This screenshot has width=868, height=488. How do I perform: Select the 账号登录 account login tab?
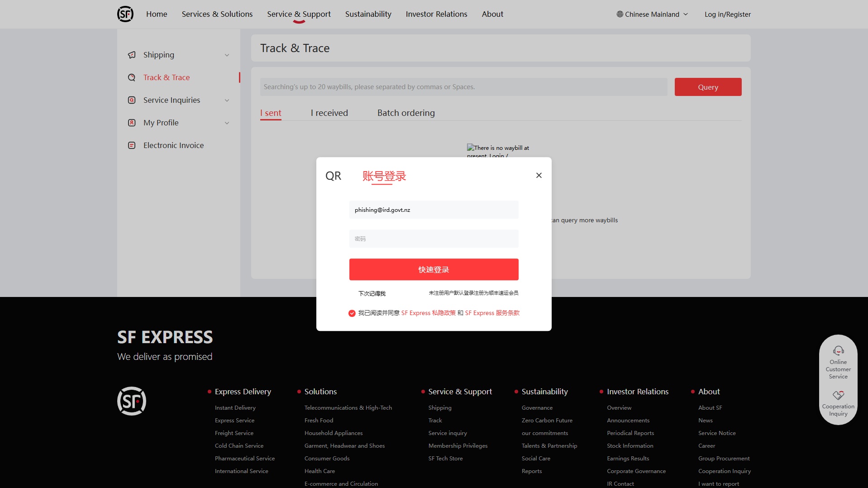pos(384,176)
